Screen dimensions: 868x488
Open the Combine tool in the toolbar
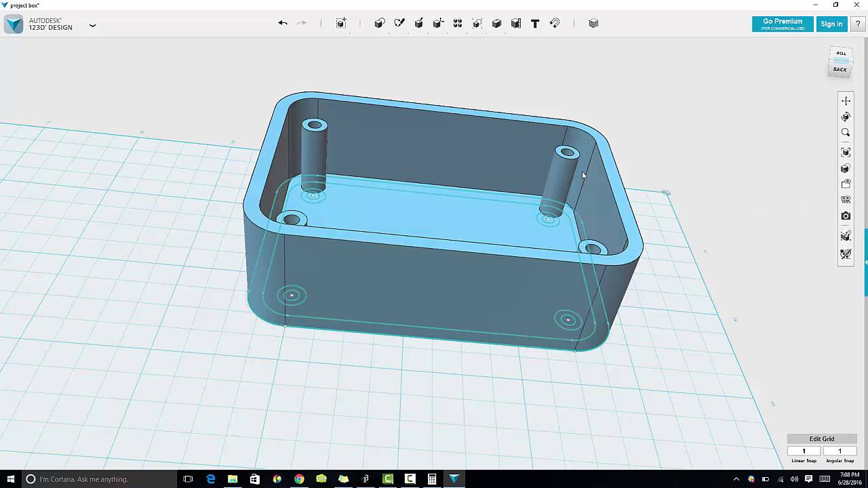496,23
